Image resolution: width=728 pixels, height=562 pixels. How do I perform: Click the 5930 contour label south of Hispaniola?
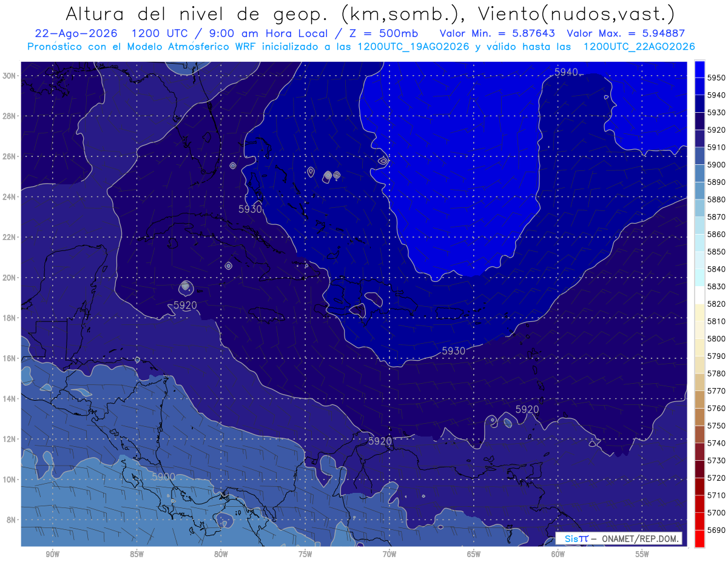coord(454,351)
